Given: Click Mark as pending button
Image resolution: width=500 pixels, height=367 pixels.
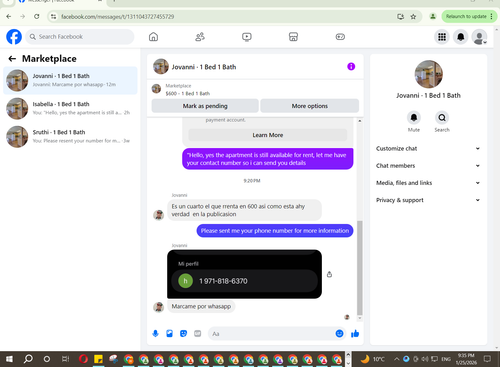Looking at the screenshot, I should 205,106.
